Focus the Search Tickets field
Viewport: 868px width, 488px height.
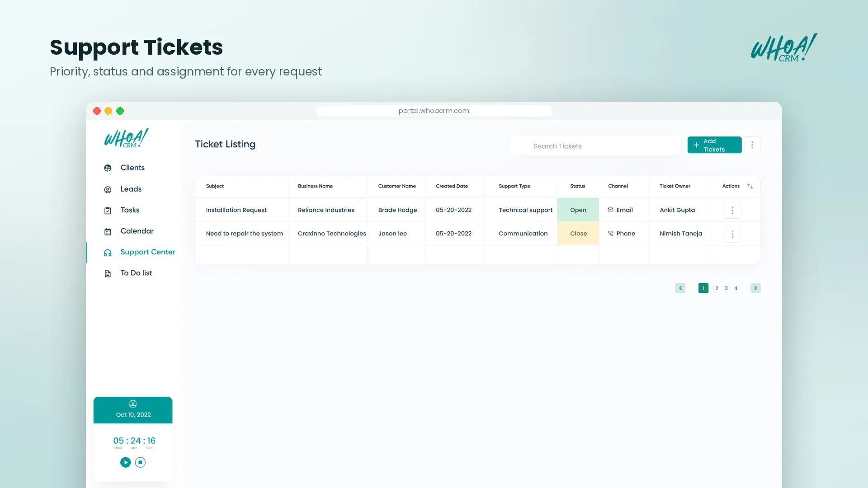[x=595, y=145]
